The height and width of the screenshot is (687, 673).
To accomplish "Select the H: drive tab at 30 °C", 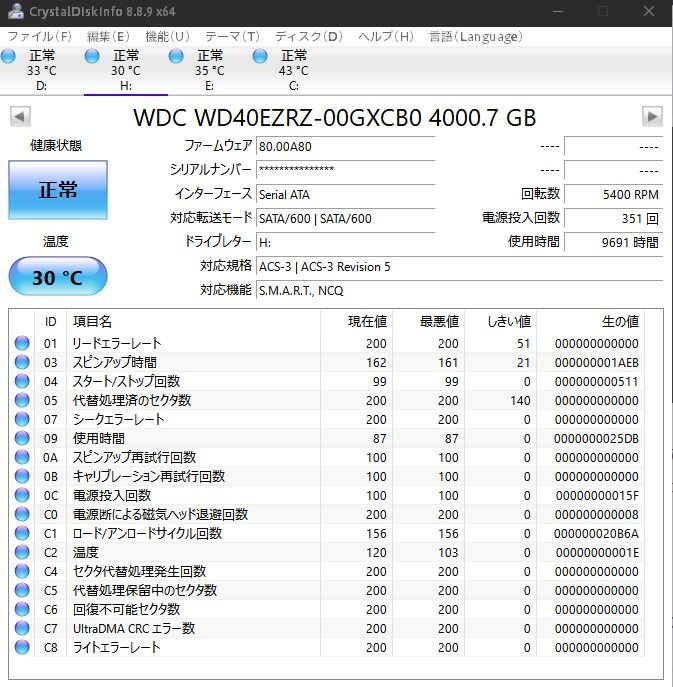I will (x=126, y=70).
